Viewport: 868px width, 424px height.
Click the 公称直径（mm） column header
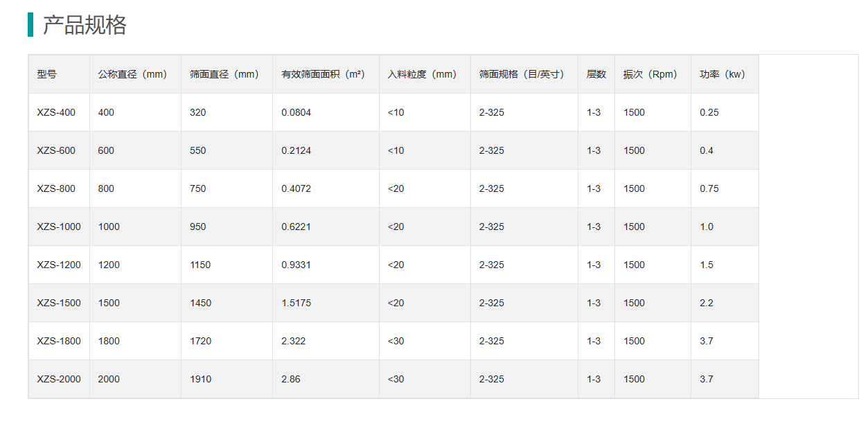(x=132, y=74)
